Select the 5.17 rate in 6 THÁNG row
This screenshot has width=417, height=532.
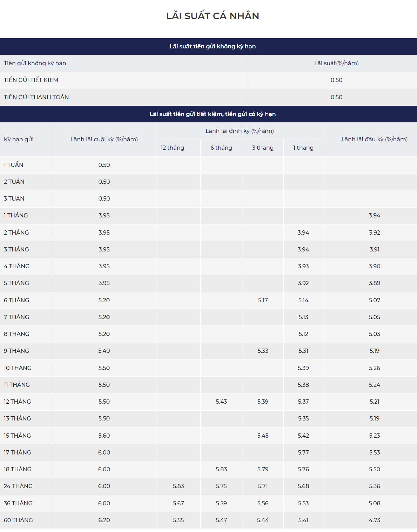tap(263, 300)
